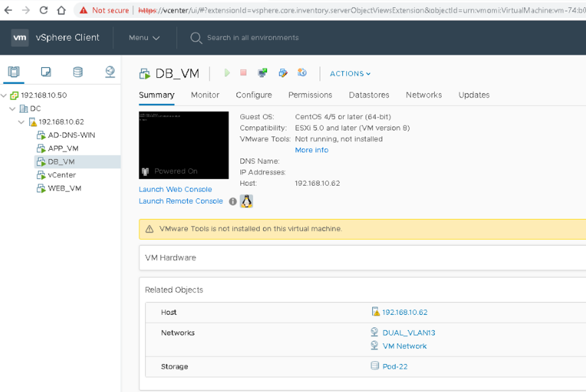Image resolution: width=586 pixels, height=392 pixels.
Task: Click the 'CentOS 4/5 or later (64-bit)' value
Action: click(x=343, y=117)
